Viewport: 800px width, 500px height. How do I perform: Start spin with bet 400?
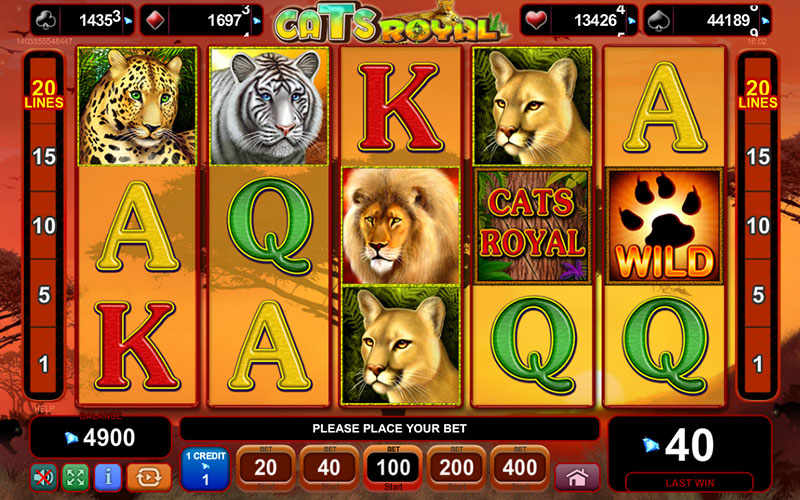point(519,469)
